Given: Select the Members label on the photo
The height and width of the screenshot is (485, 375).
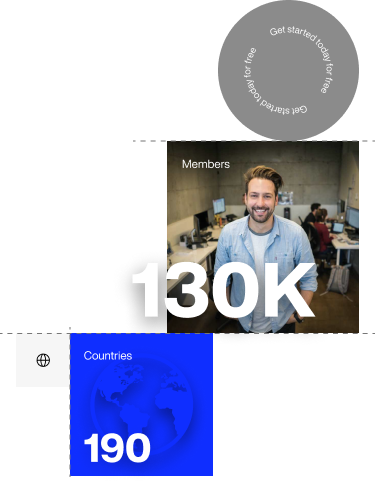Looking at the screenshot, I should [206, 164].
